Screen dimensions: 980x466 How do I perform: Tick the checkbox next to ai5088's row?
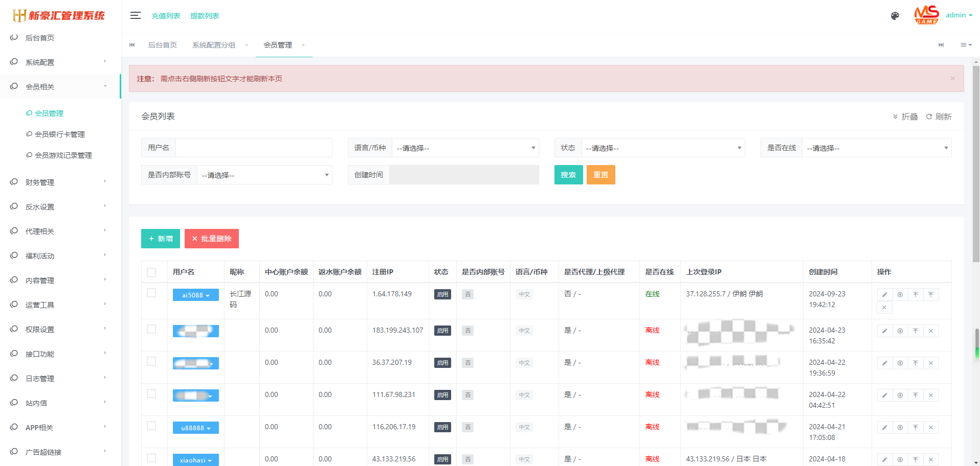click(x=151, y=293)
